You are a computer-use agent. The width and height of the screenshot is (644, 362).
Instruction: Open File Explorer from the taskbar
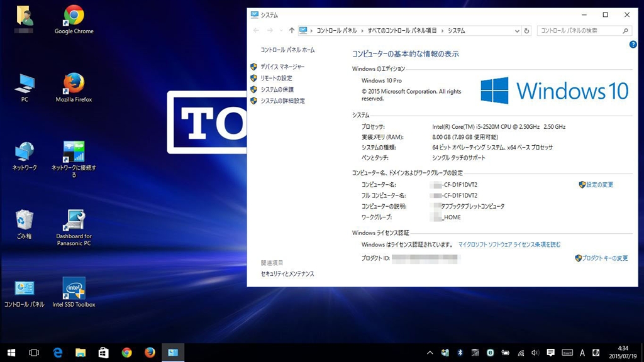(80, 353)
